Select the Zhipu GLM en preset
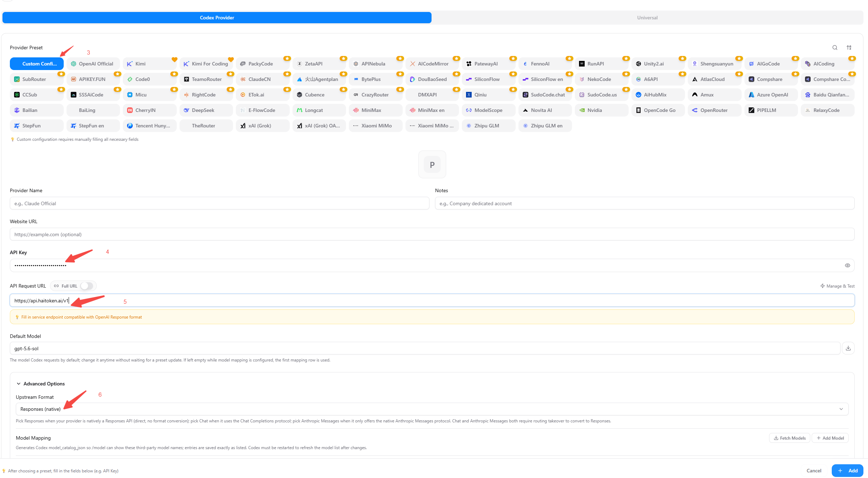 [545, 126]
